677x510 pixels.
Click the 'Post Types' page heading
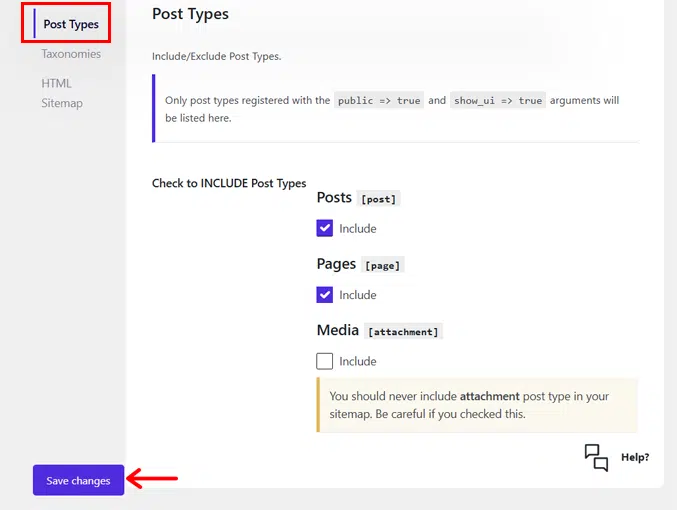point(190,14)
